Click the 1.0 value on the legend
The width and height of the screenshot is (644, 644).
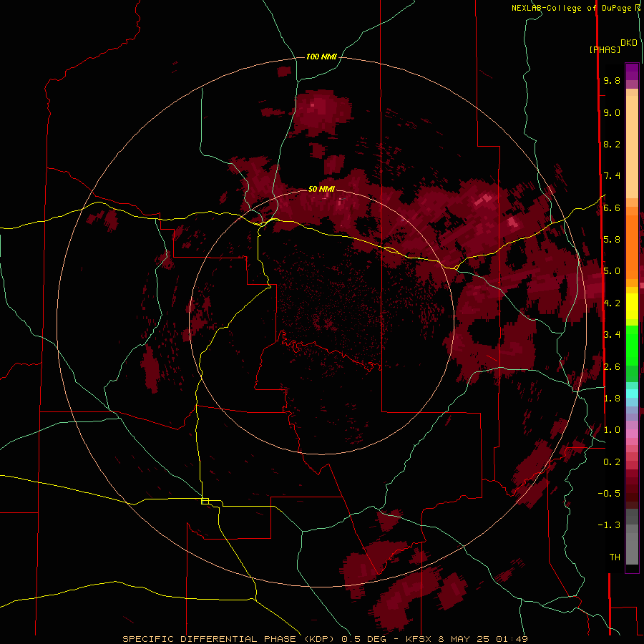[612, 430]
